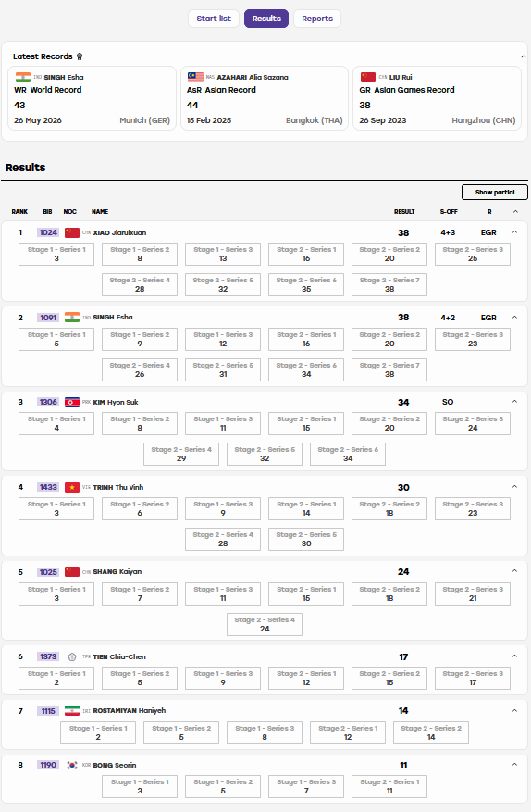Open athlete TRINH Thu Vinh
Screen dimensions: 531x812
coord(118,487)
